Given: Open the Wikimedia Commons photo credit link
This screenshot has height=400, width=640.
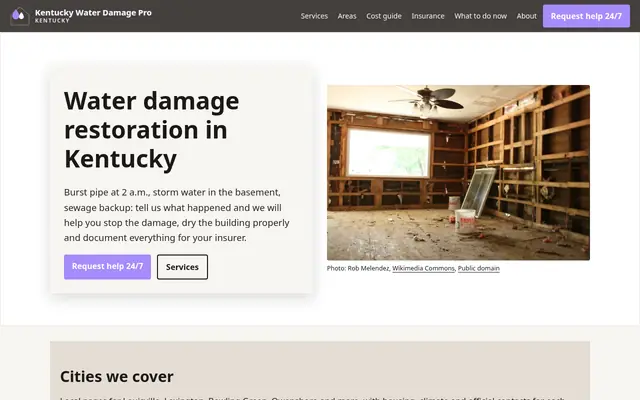Looking at the screenshot, I should click(x=423, y=268).
